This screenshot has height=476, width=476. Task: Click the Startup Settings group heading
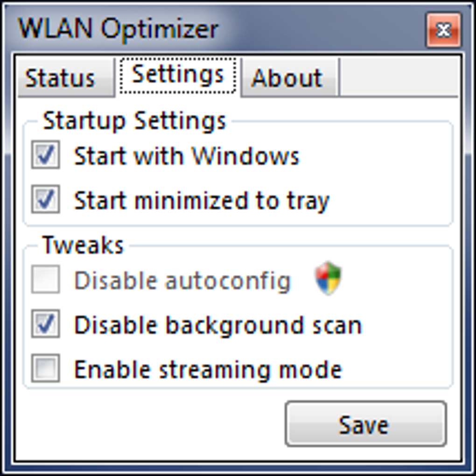tap(134, 121)
